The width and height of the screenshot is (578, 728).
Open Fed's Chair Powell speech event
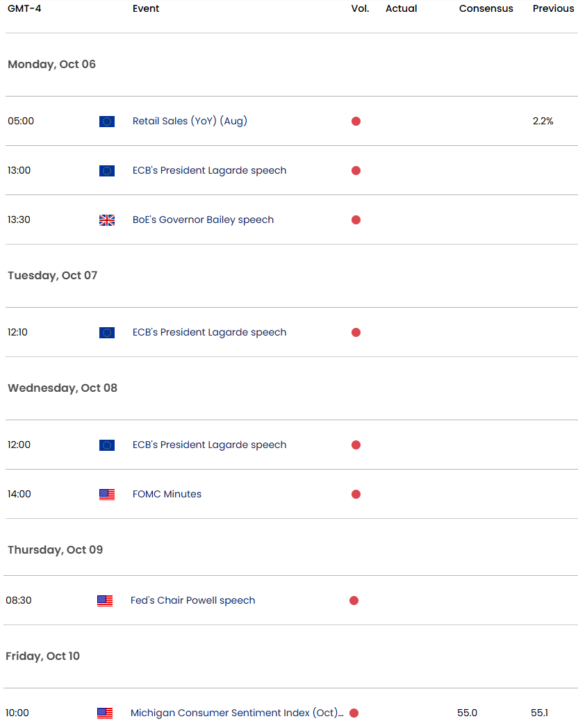pyautogui.click(x=192, y=600)
